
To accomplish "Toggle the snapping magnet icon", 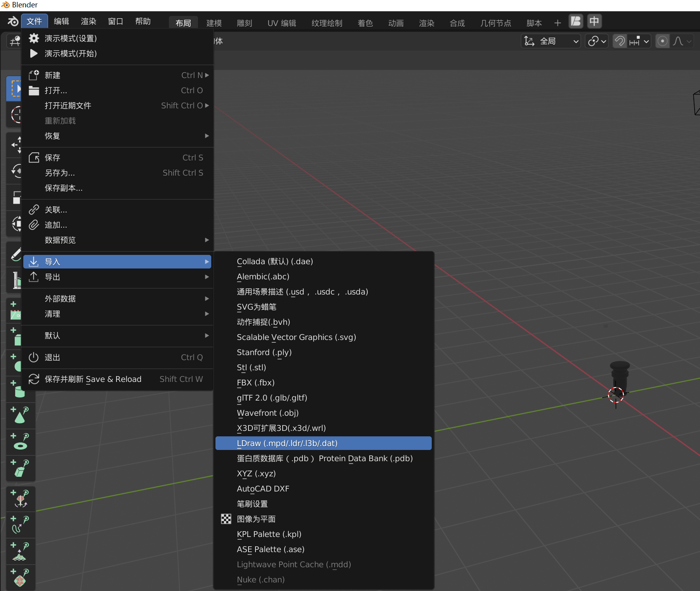I will (620, 41).
